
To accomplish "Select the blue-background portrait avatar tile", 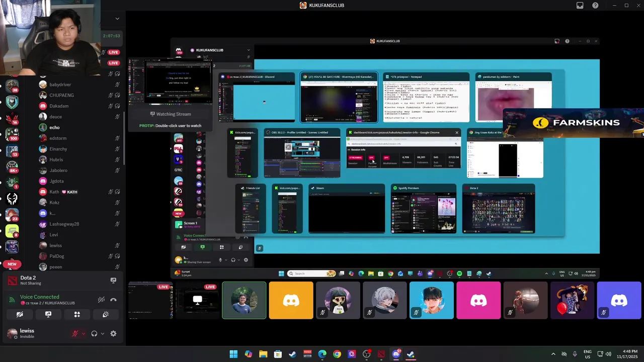I will point(431,300).
